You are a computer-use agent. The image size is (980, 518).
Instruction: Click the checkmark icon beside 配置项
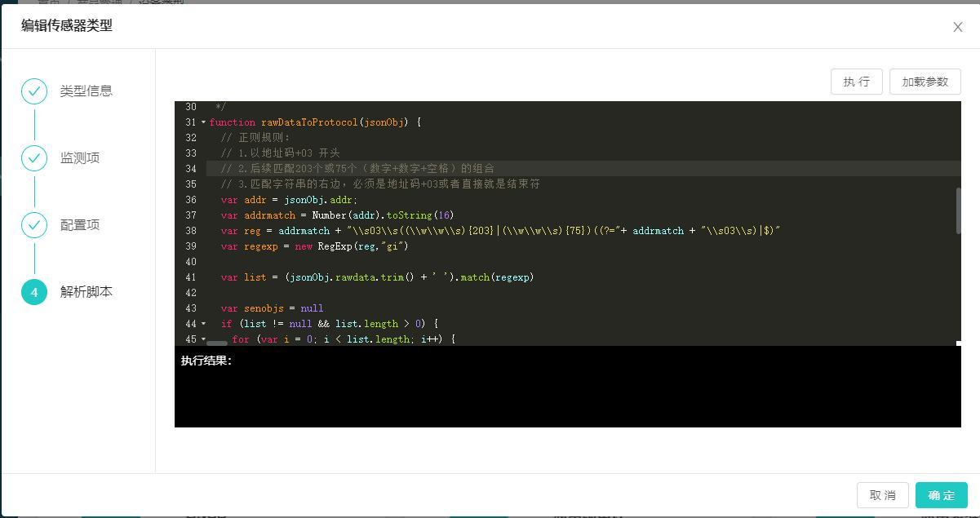(x=34, y=225)
